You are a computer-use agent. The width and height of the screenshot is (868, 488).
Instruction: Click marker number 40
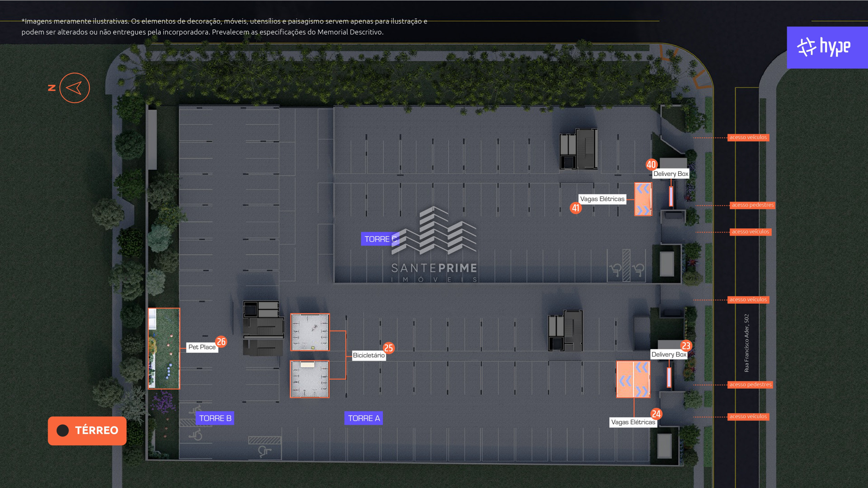tap(651, 165)
